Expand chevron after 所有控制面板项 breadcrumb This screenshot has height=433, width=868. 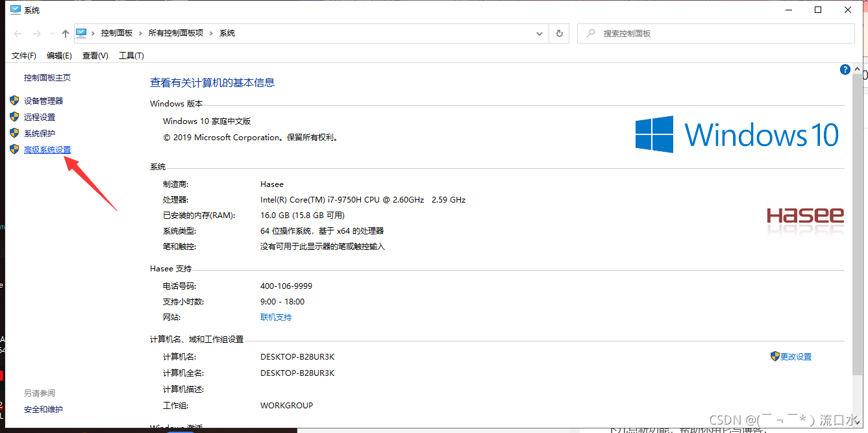[x=211, y=33]
